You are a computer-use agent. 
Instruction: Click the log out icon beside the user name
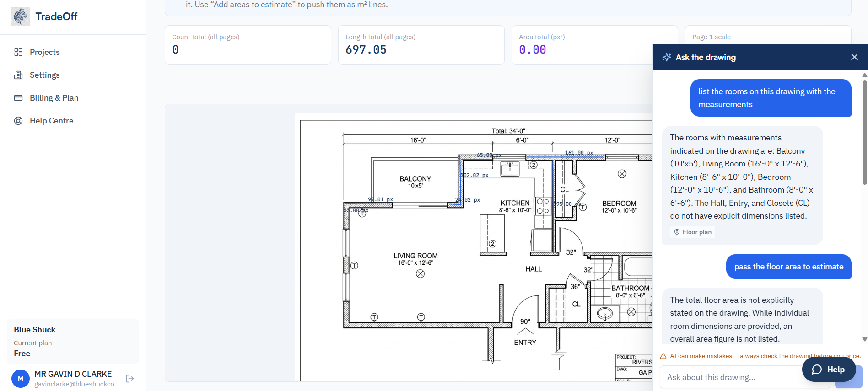(x=130, y=379)
